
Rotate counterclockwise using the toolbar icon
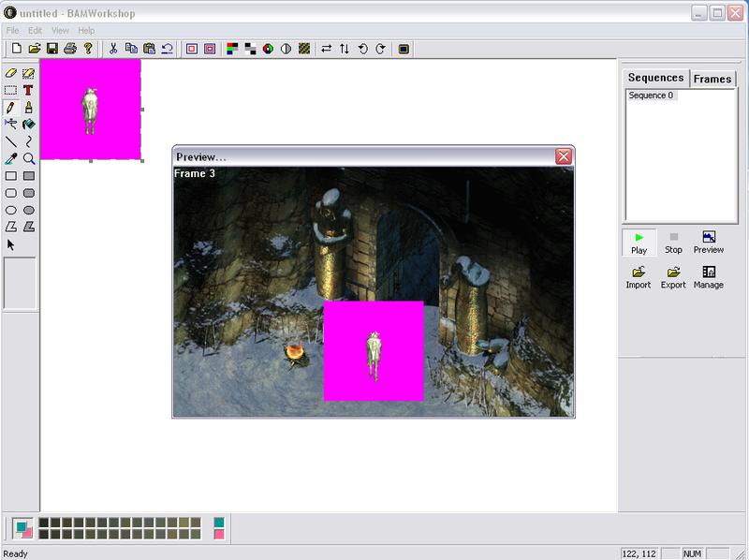362,49
